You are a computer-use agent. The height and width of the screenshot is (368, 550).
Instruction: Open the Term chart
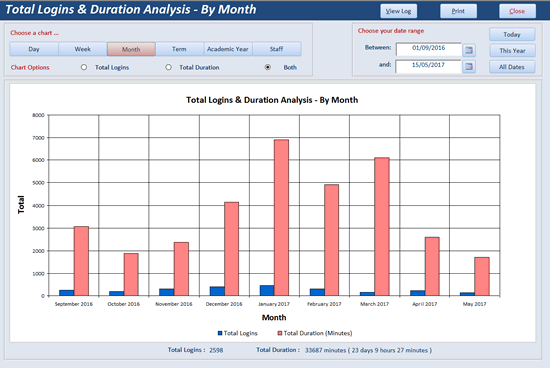pos(180,49)
